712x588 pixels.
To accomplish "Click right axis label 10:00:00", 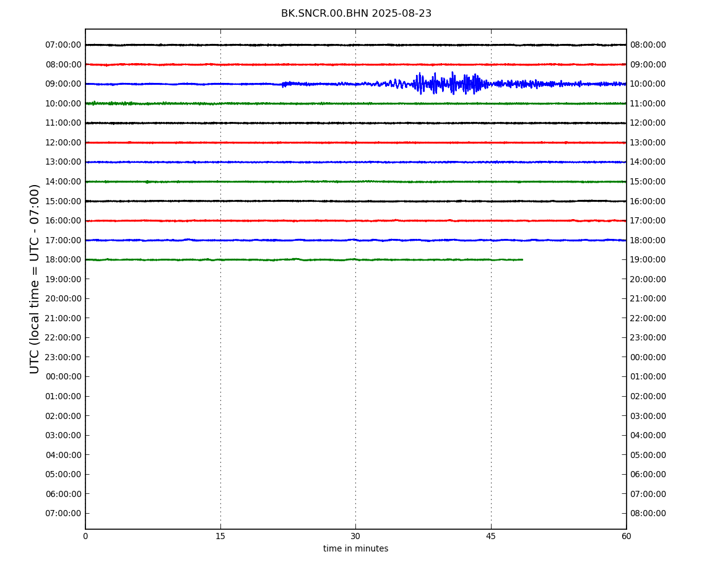I will click(648, 84).
